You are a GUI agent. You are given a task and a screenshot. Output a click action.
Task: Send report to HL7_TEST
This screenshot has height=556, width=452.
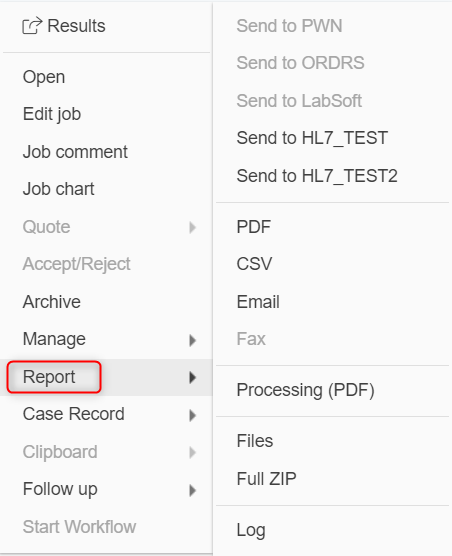pyautogui.click(x=312, y=138)
